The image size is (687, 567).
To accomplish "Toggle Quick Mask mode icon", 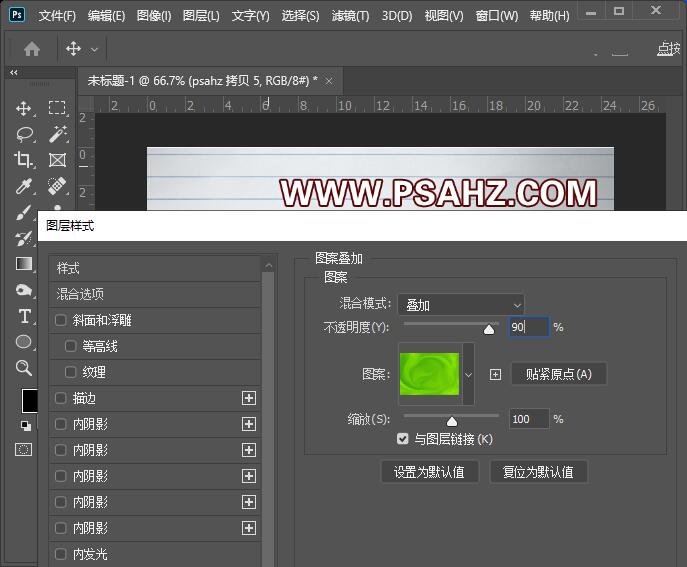I will pyautogui.click(x=24, y=450).
